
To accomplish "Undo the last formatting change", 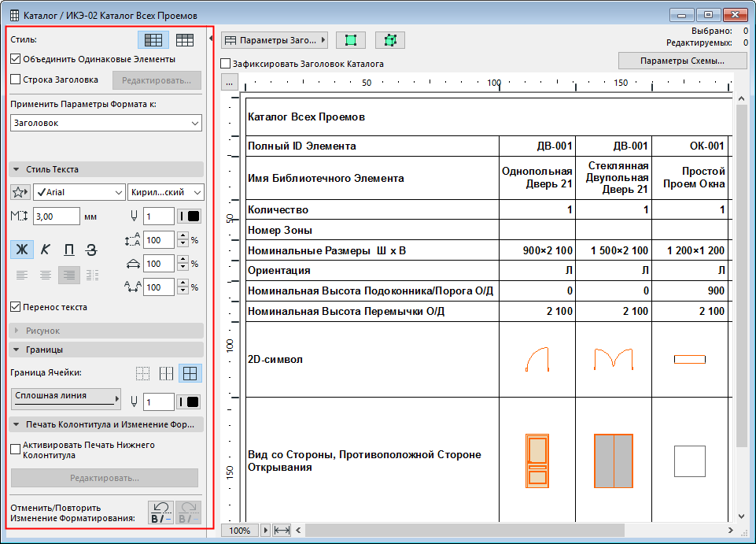I will tap(161, 513).
